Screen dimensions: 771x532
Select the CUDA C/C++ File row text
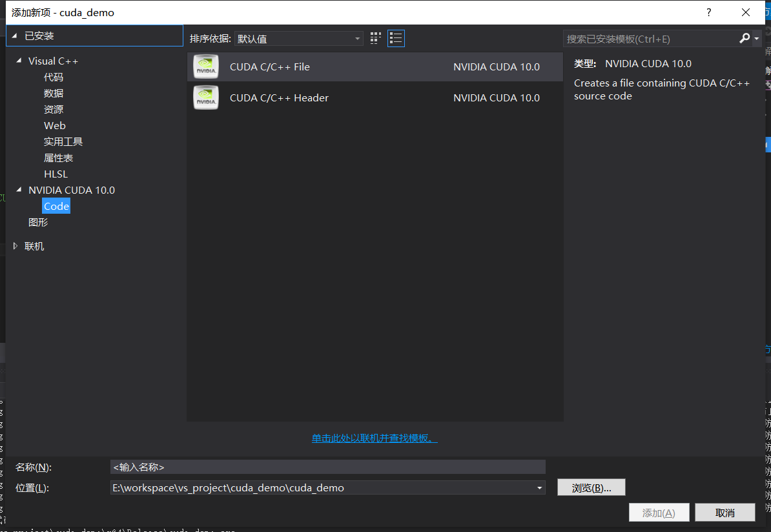(269, 67)
